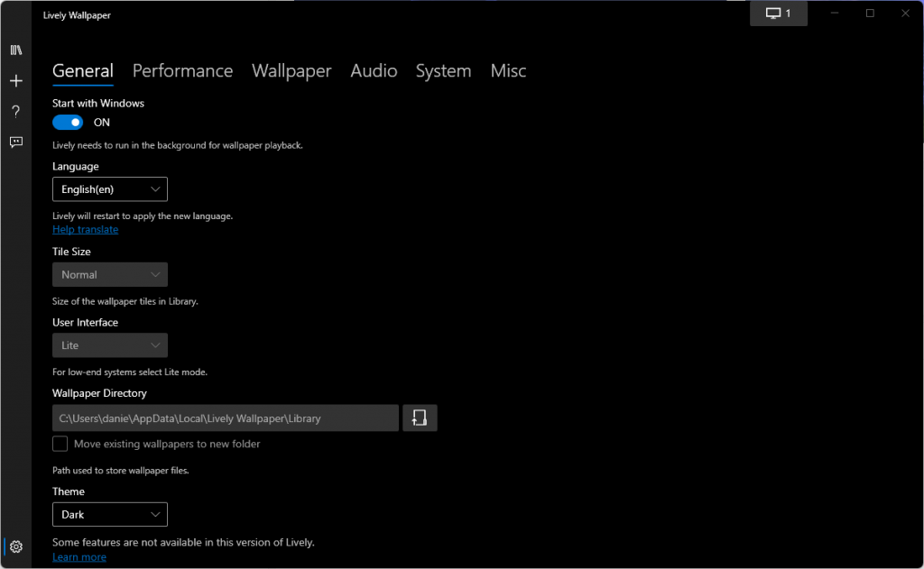Open the Help question mark icon
The height and width of the screenshot is (569, 924).
[x=16, y=111]
